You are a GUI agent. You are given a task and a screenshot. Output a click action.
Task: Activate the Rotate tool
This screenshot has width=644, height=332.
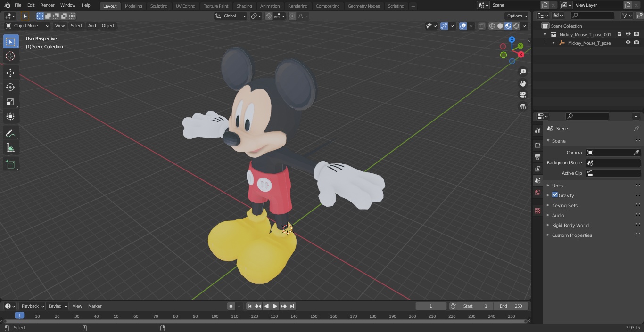(x=10, y=87)
